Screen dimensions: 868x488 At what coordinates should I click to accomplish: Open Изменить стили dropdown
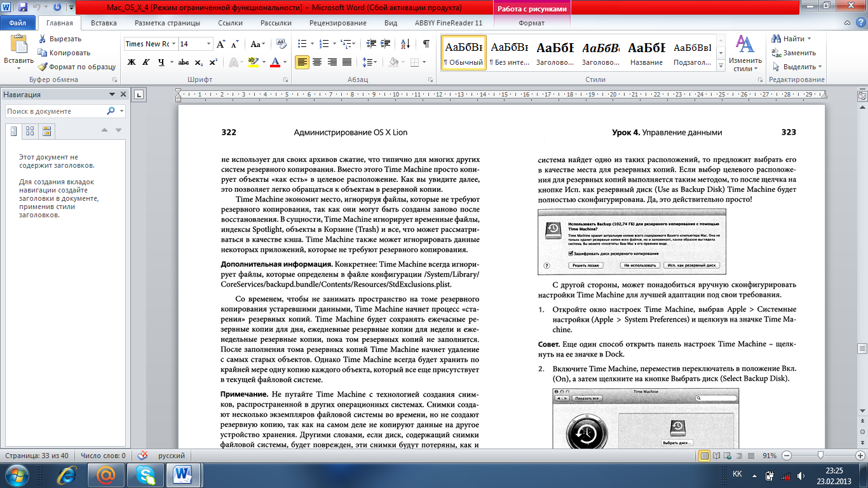coord(745,53)
